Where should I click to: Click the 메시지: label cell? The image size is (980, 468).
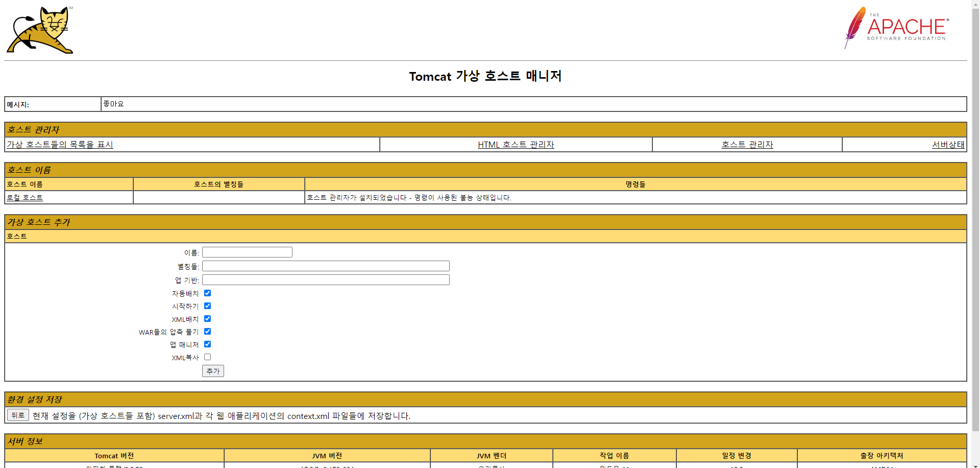coord(53,104)
